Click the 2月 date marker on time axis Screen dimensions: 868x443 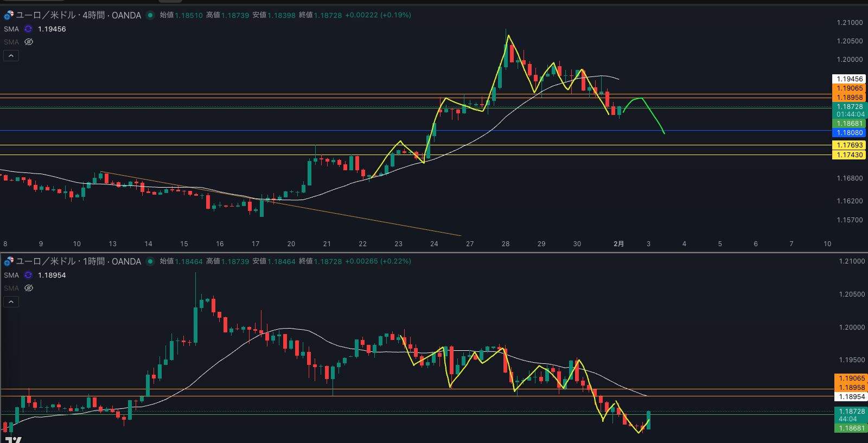point(618,244)
